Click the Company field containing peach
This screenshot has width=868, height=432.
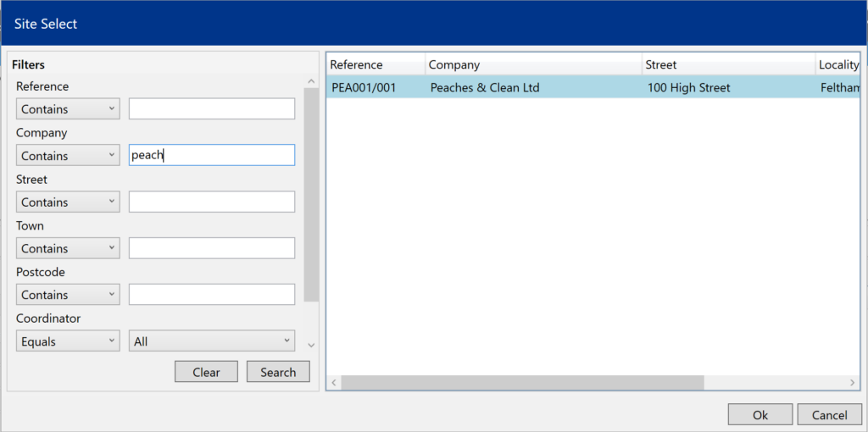[212, 156]
